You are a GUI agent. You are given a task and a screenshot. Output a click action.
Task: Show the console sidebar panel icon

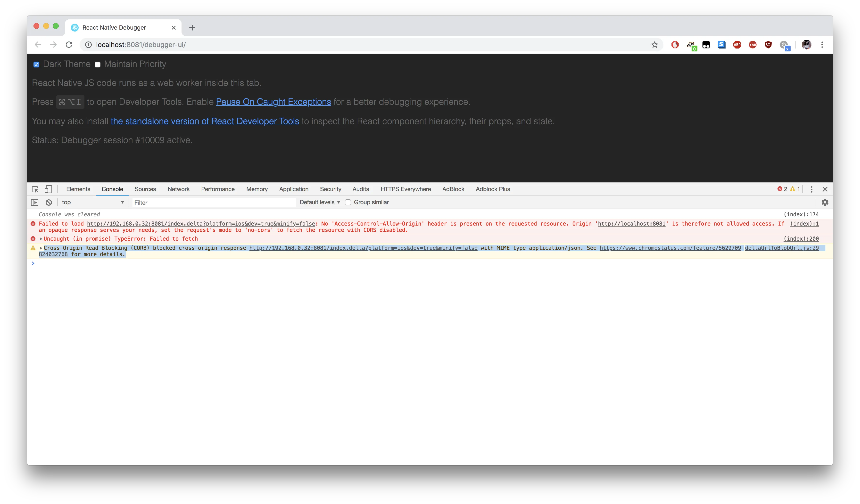(x=35, y=202)
